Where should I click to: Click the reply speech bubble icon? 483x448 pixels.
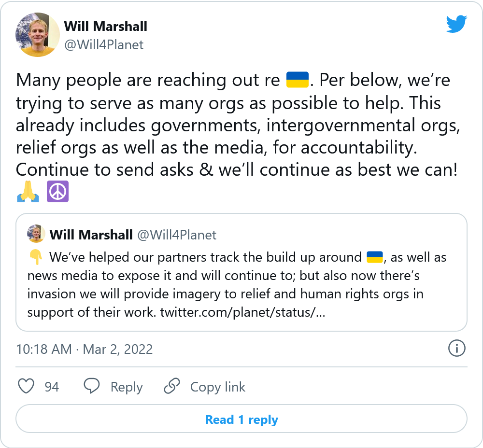click(x=92, y=386)
